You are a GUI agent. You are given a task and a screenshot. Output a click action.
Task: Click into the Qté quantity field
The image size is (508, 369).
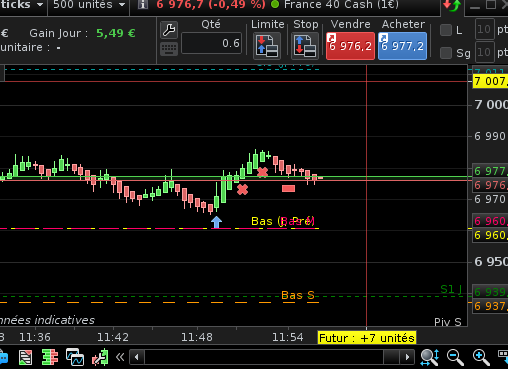[x=212, y=43]
